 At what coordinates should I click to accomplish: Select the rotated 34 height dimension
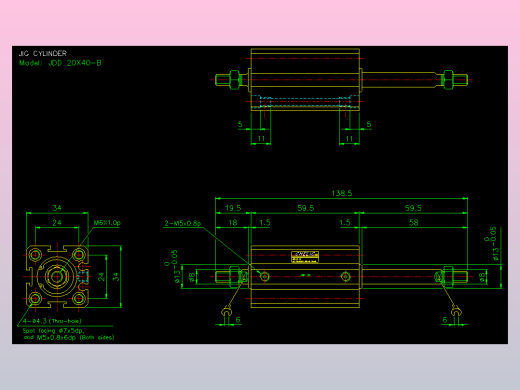pyautogui.click(x=116, y=277)
